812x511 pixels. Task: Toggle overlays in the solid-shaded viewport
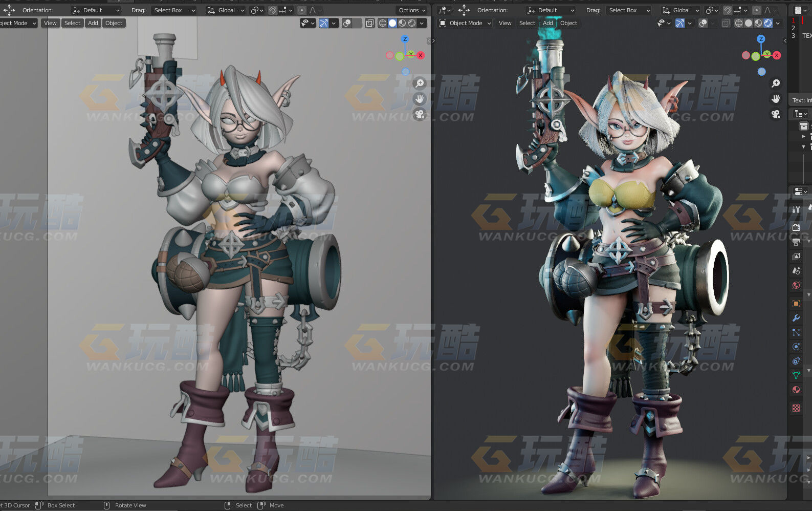[347, 23]
